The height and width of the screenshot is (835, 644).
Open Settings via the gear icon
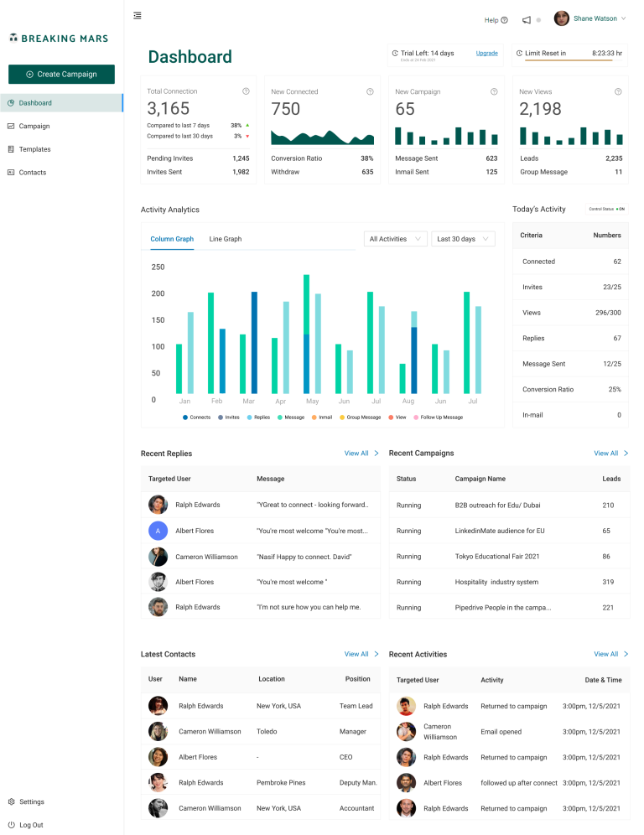point(11,801)
